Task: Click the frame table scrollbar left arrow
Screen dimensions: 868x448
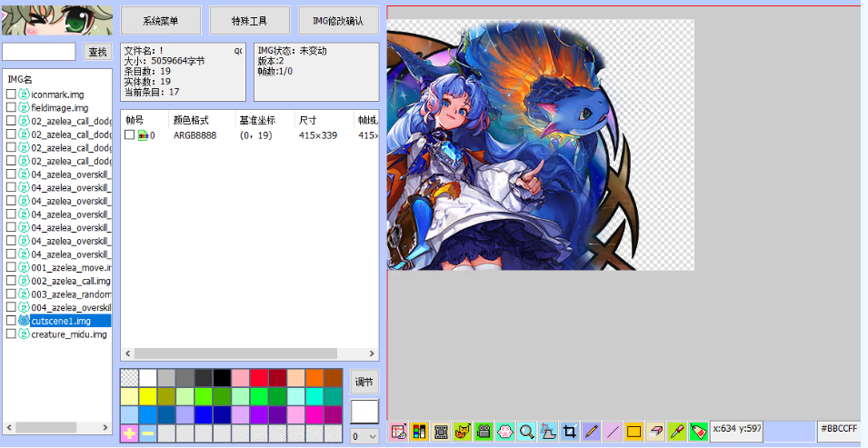Action: point(127,353)
